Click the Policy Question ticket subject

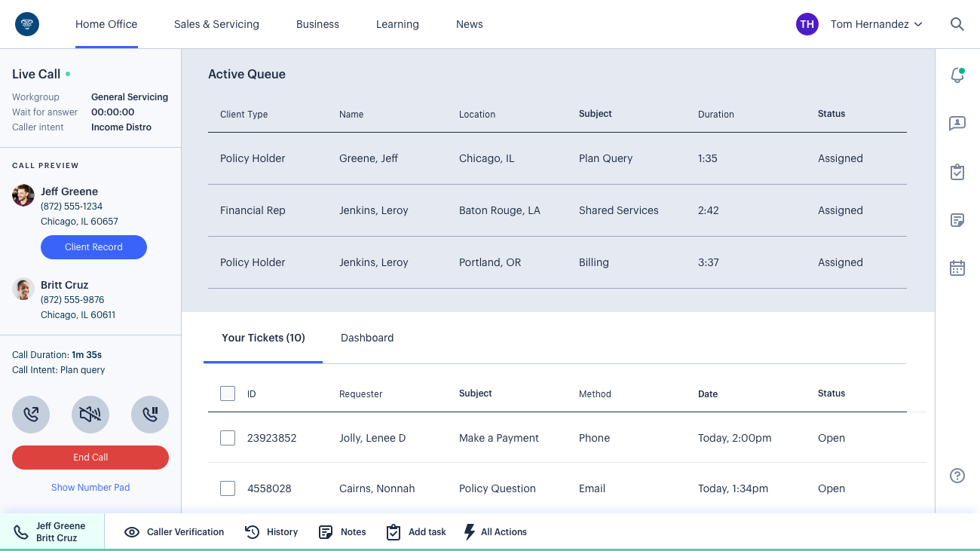498,488
